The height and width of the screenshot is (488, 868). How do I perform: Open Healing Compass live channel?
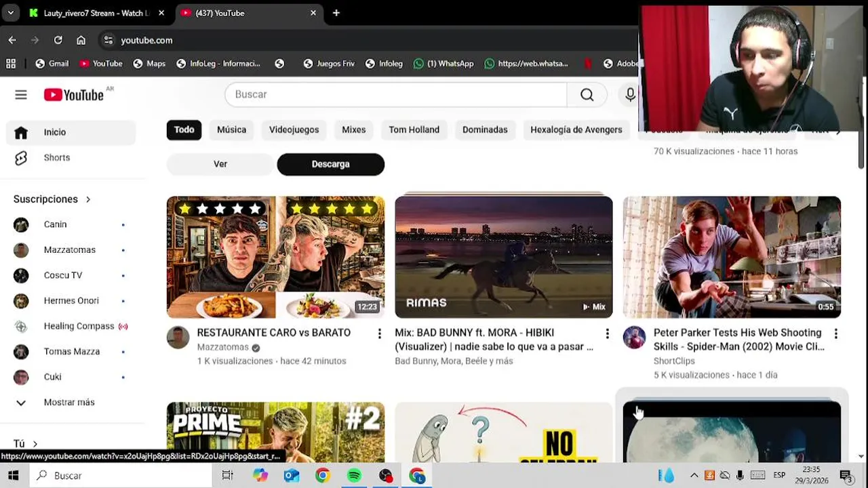tap(71, 326)
